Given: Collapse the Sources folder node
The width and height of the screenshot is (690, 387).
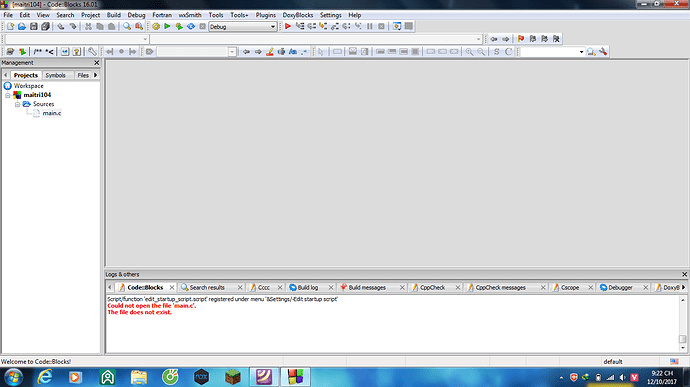Looking at the screenshot, I should (17, 104).
